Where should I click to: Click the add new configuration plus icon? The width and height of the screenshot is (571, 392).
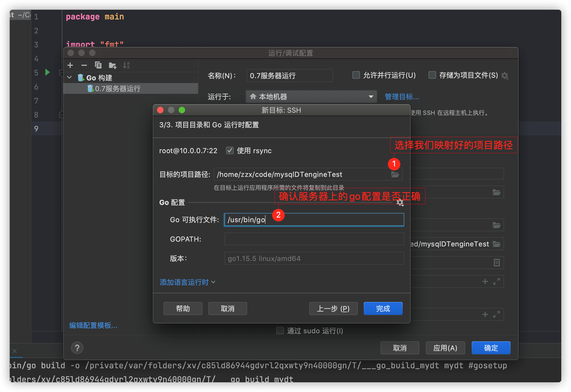coord(70,65)
